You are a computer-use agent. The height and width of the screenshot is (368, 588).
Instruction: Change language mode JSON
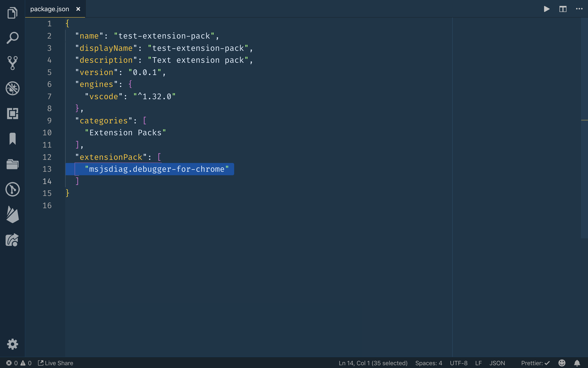tap(497, 363)
